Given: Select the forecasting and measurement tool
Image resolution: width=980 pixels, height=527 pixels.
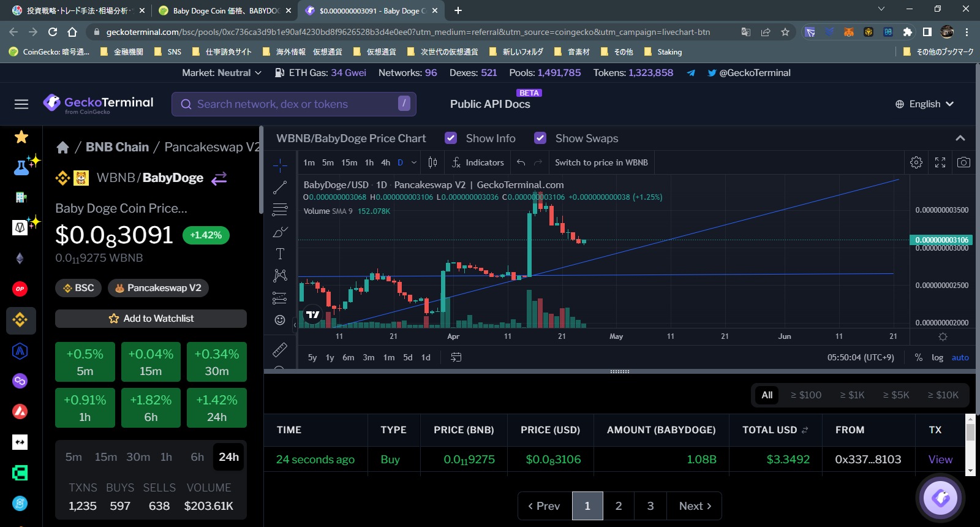Looking at the screenshot, I should [x=280, y=298].
